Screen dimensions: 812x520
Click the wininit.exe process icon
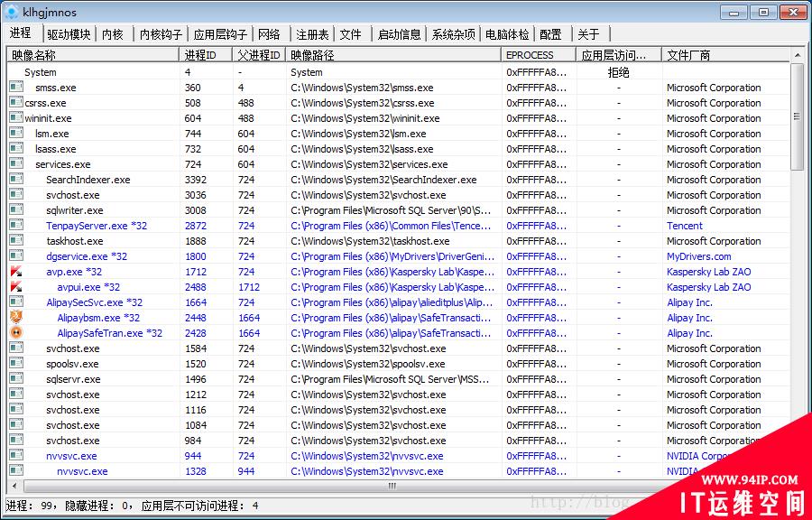(x=16, y=117)
